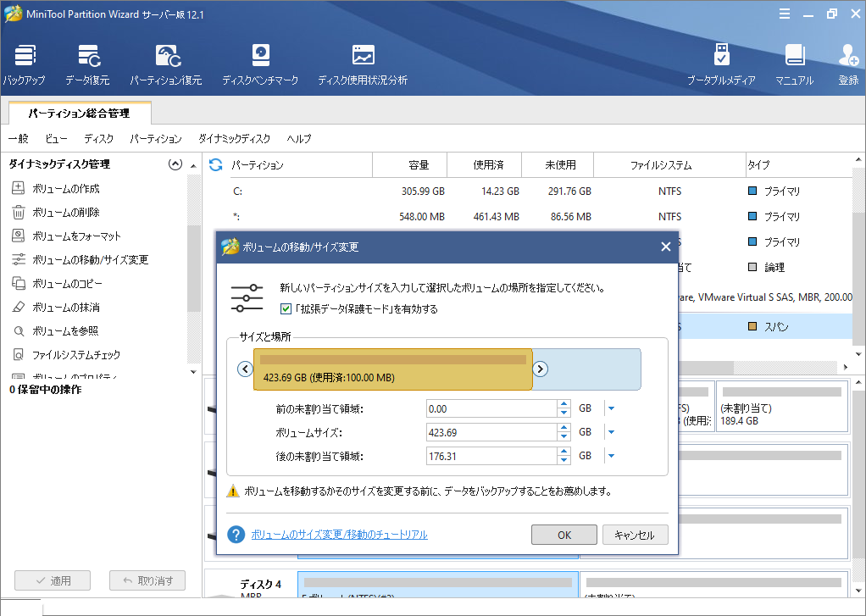866x616 pixels.
Task: Open ディスク使用状況分析 (Space Analyzer) tool
Action: click(x=363, y=65)
